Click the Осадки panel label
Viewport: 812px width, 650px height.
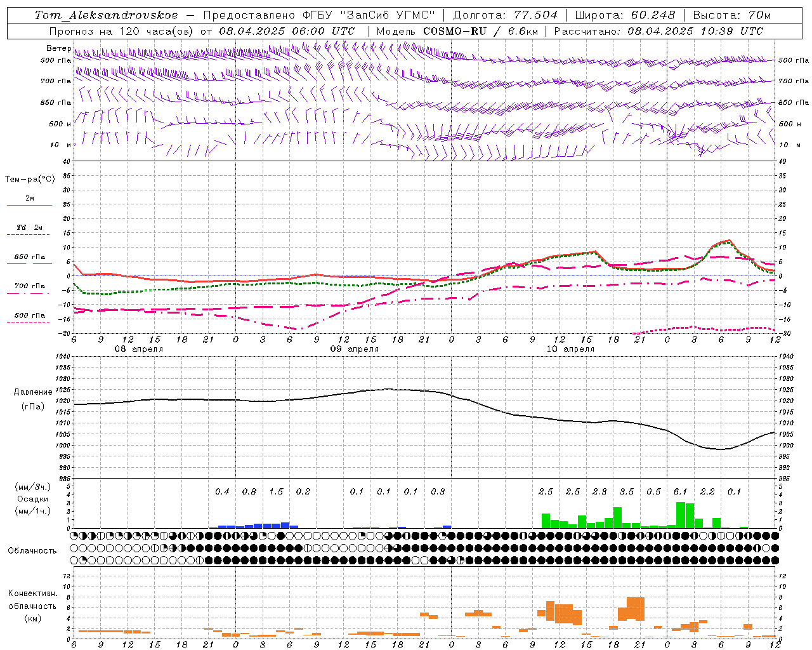33,499
